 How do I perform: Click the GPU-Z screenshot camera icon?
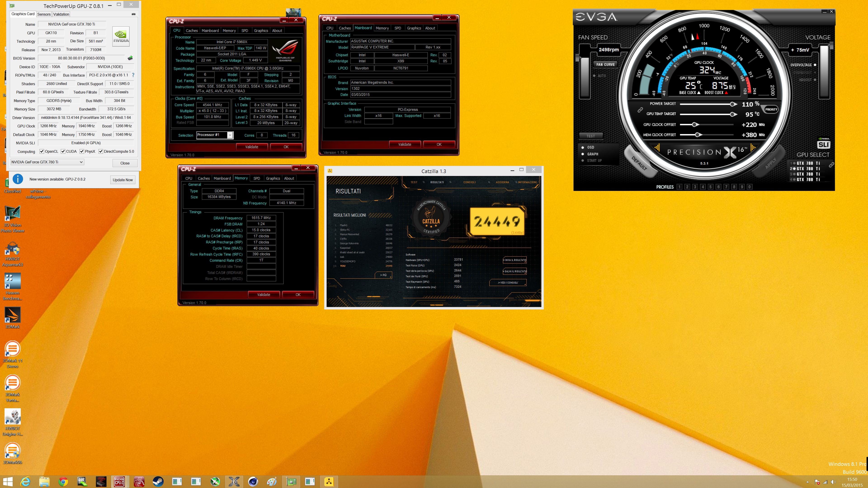[x=133, y=14]
